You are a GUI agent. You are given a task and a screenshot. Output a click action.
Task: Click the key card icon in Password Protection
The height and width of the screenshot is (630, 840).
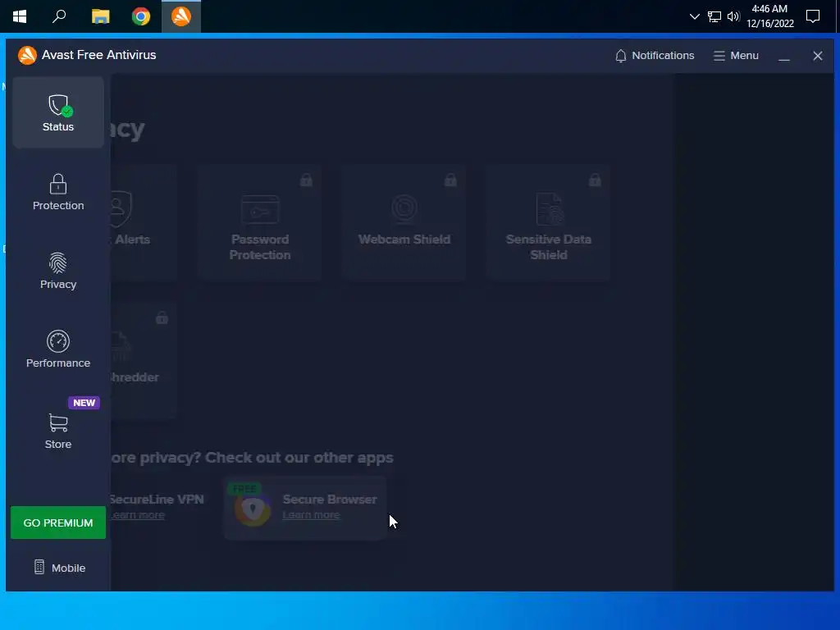pyautogui.click(x=260, y=209)
